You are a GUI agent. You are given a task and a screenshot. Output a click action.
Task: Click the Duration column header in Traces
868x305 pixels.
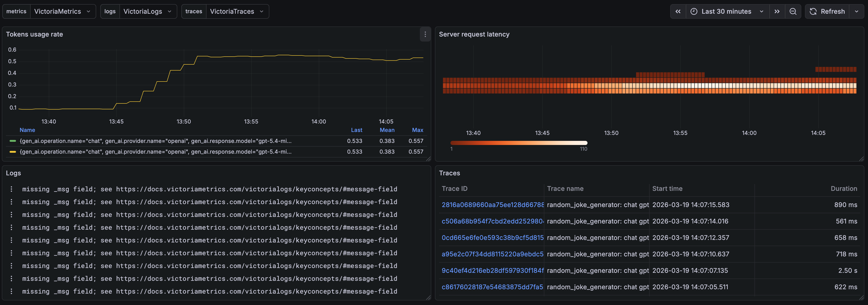pos(844,189)
